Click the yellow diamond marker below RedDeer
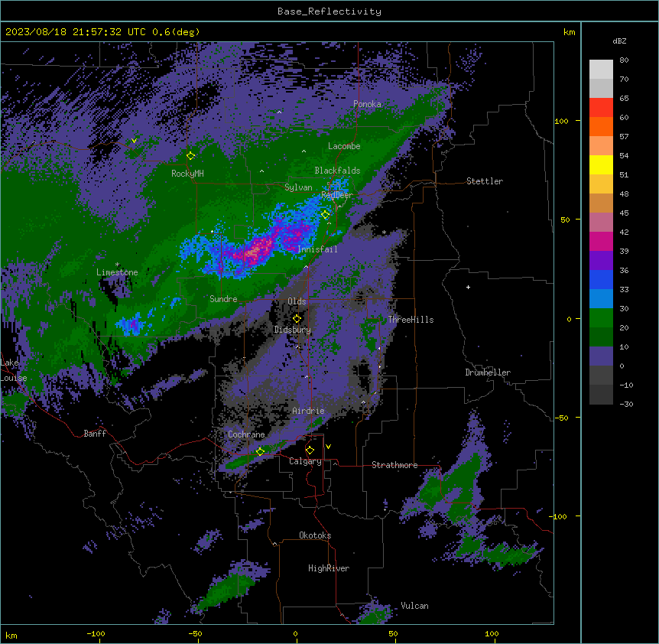 [326, 215]
